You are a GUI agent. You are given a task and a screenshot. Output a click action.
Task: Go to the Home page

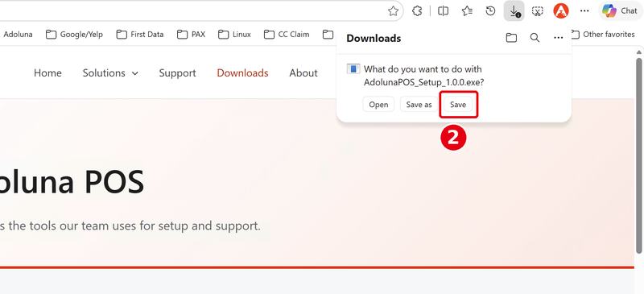tap(47, 72)
